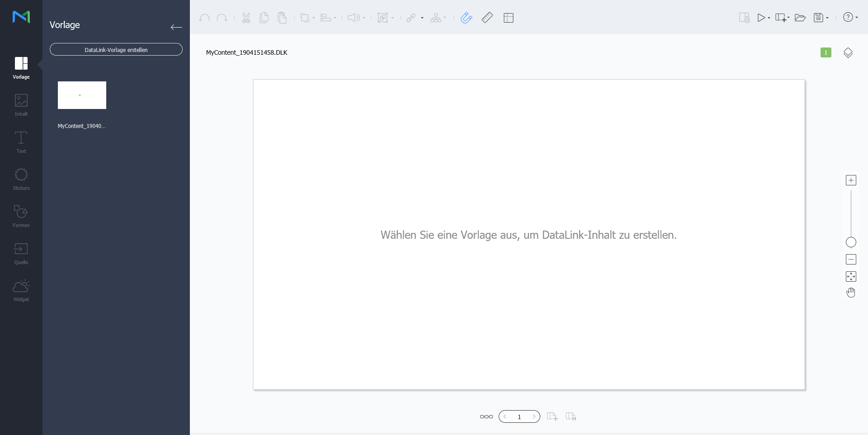Select the MyContent template thumbnail
Viewport: 868px width, 435px height.
(82, 95)
